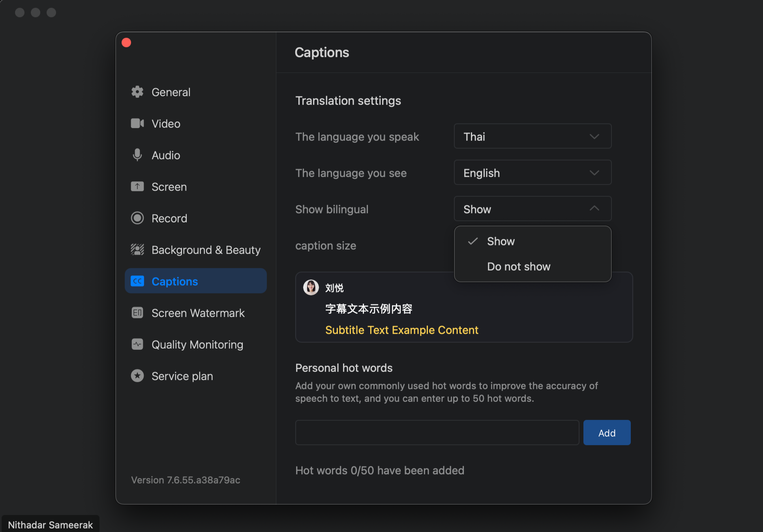
Task: Click the Background & Beauty icon
Action: [x=137, y=250]
